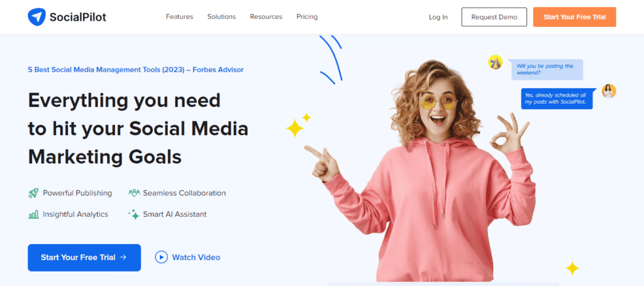Click the Log In link
Image resolution: width=644 pixels, height=286 pixels.
(x=438, y=17)
